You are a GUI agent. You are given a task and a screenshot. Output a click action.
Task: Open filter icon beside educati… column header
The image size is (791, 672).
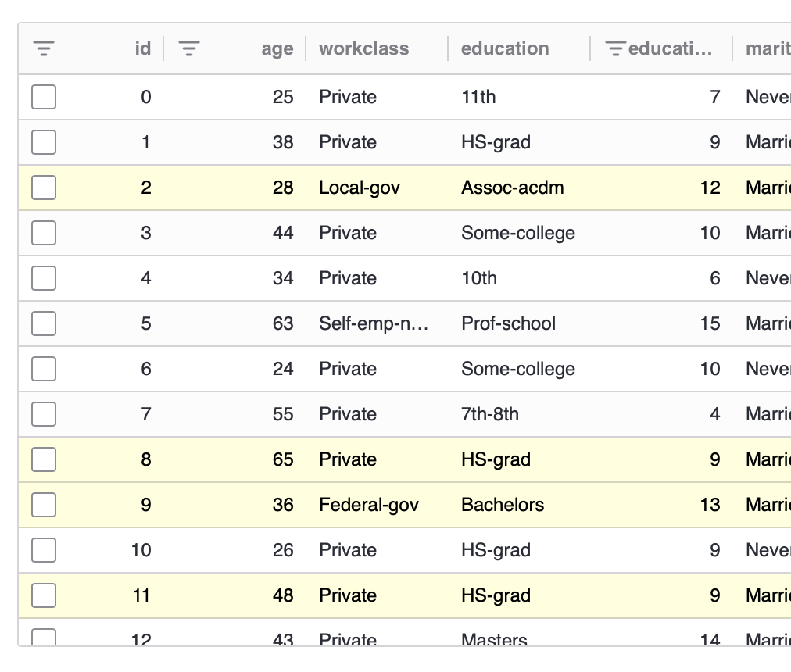(615, 48)
